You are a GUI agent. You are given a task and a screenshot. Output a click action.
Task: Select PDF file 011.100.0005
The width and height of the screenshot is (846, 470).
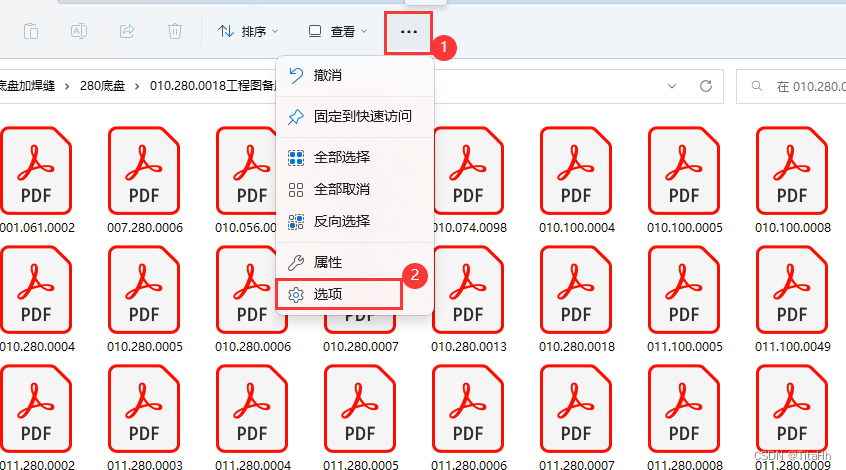tap(684, 299)
